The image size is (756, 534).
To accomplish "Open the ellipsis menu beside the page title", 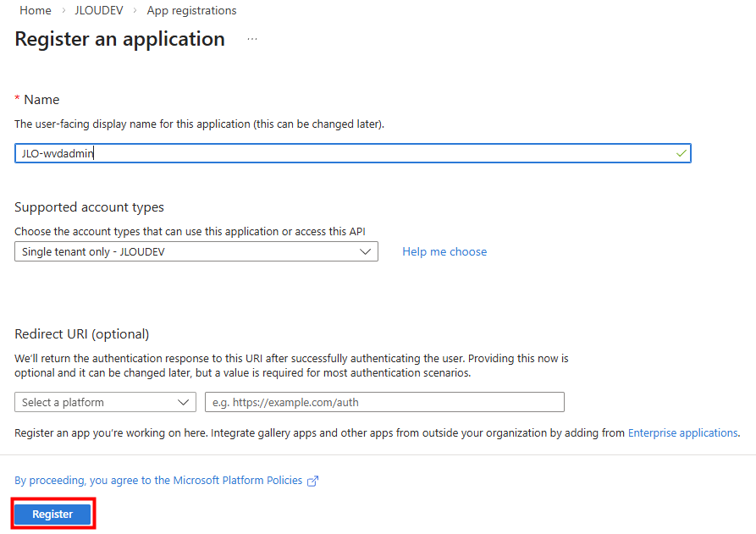I will (252, 40).
